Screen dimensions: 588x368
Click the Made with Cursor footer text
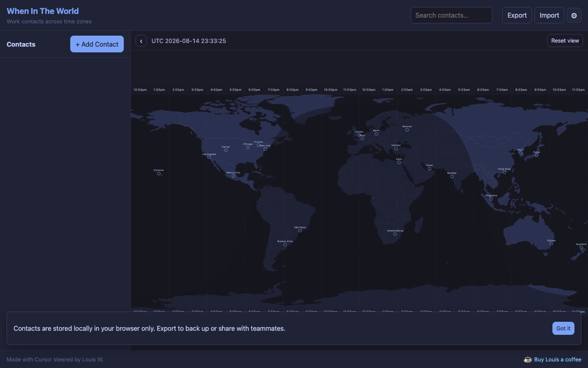click(x=55, y=360)
